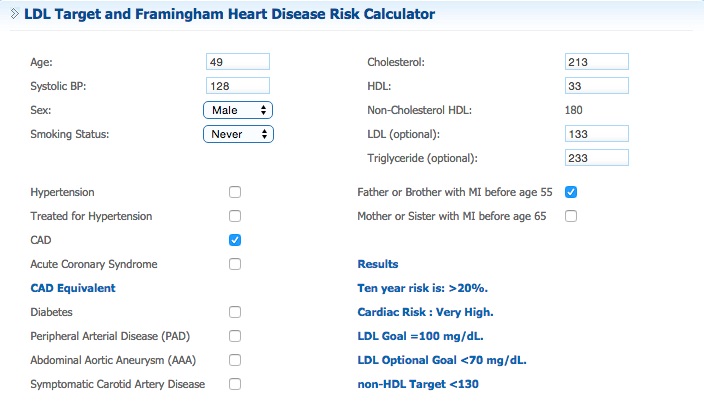The width and height of the screenshot is (704, 416).
Task: Uncheck the CAD checkbox
Action: [x=235, y=240]
